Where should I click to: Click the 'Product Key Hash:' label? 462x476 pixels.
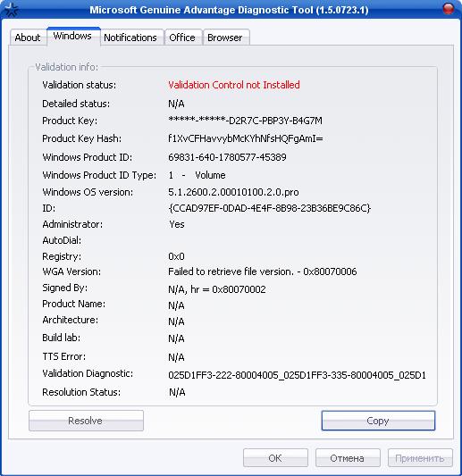[81, 138]
